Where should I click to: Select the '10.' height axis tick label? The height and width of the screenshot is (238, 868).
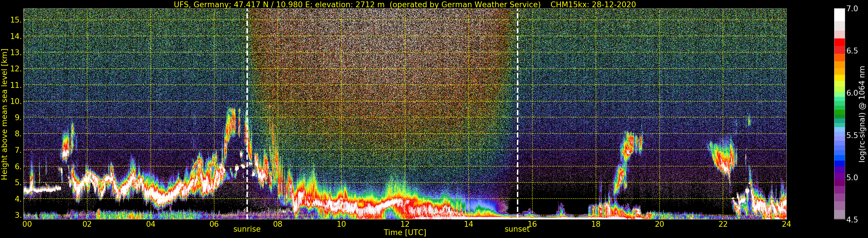pyautogui.click(x=16, y=101)
